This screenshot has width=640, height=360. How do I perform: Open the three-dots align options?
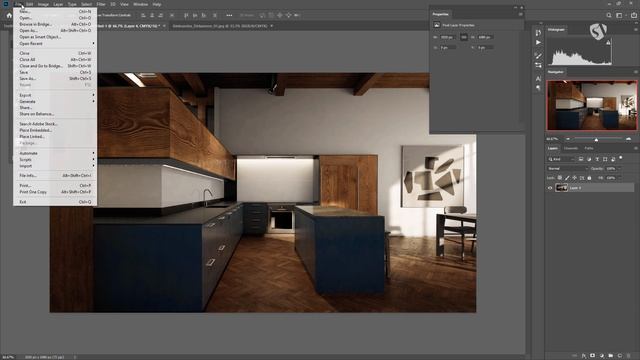pos(229,16)
